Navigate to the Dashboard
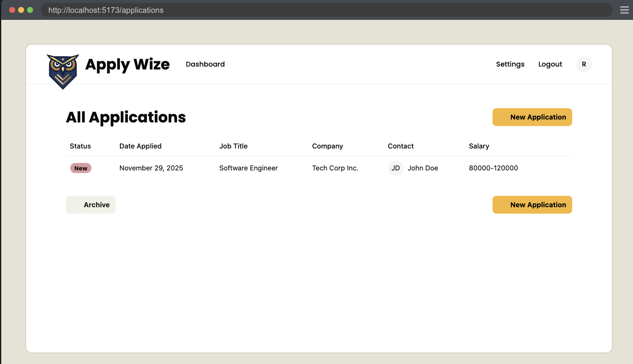The width and height of the screenshot is (633, 364). pyautogui.click(x=205, y=64)
